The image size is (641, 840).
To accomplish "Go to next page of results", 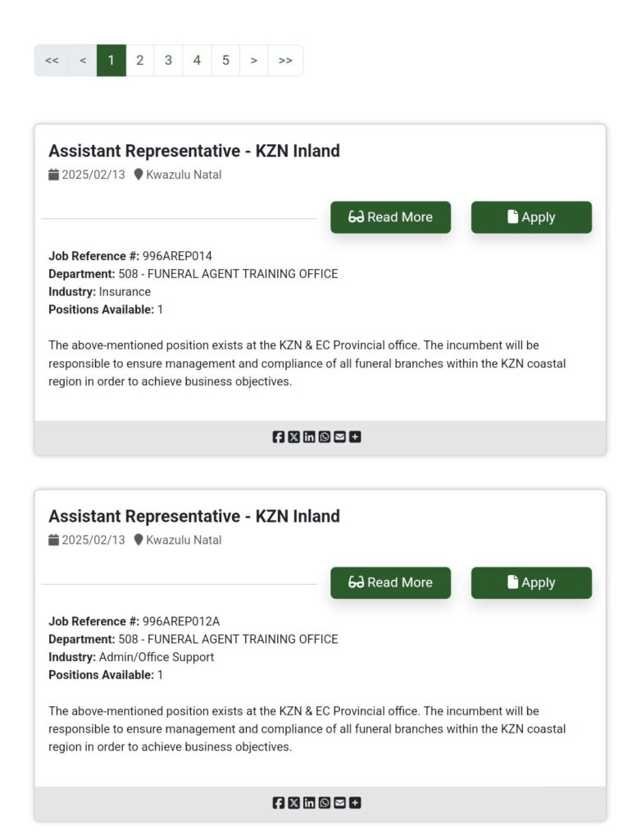I will click(254, 61).
